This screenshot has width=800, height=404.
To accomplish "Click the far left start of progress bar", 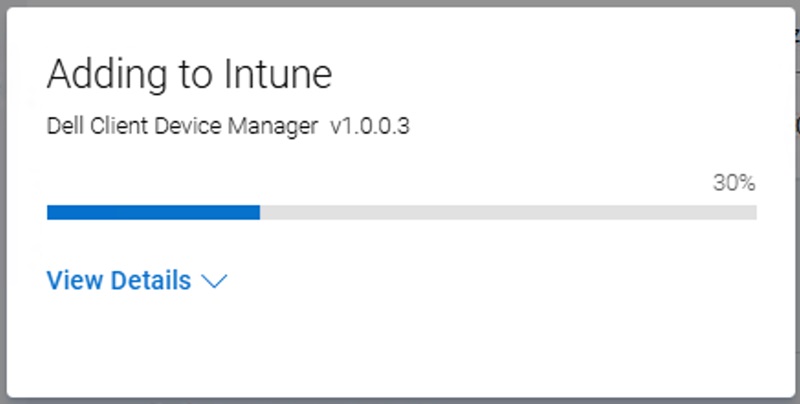I will [50, 212].
